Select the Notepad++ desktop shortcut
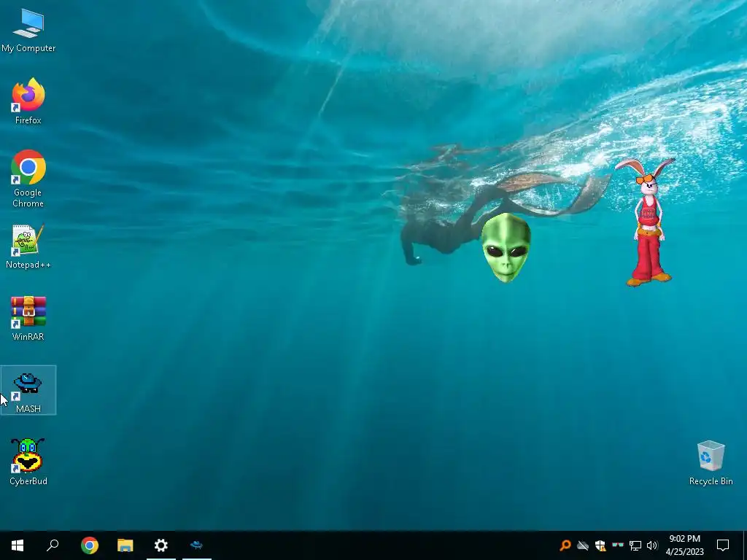Viewport: 747px width, 560px height. (x=28, y=246)
